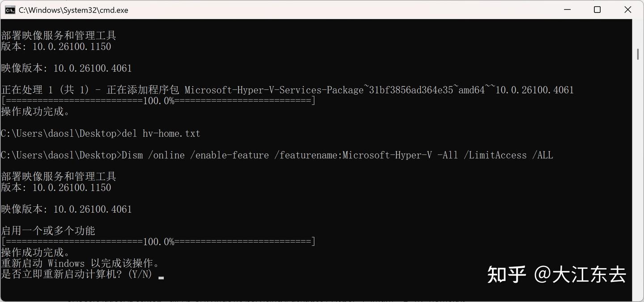Image resolution: width=644 pixels, height=302 pixels.
Task: Click the 启用一个或多个功能 status line
Action: [48, 230]
